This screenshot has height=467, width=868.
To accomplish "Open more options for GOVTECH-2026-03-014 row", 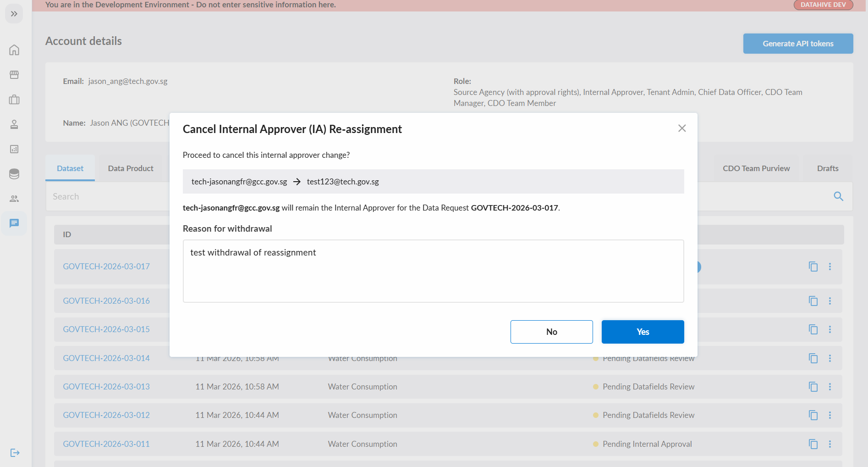I will point(830,358).
